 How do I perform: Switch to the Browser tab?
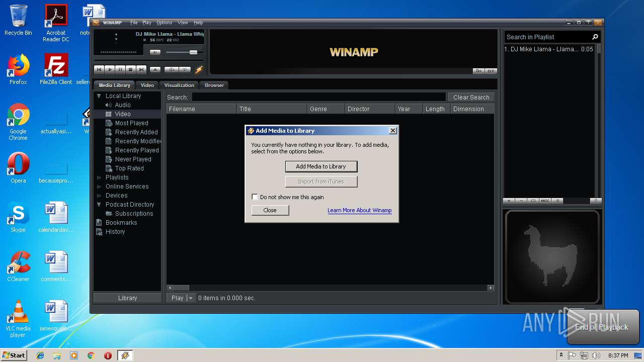(x=214, y=85)
